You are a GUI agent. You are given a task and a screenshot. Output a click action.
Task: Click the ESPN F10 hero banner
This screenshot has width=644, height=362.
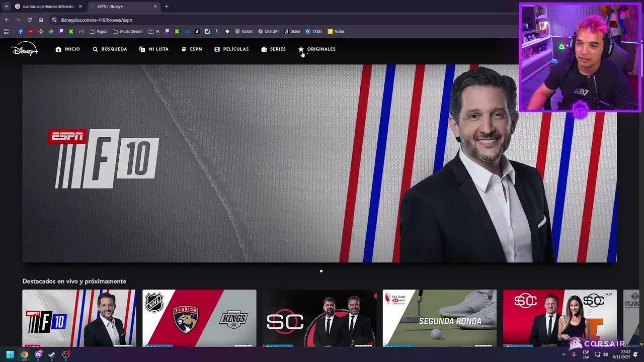[319, 163]
